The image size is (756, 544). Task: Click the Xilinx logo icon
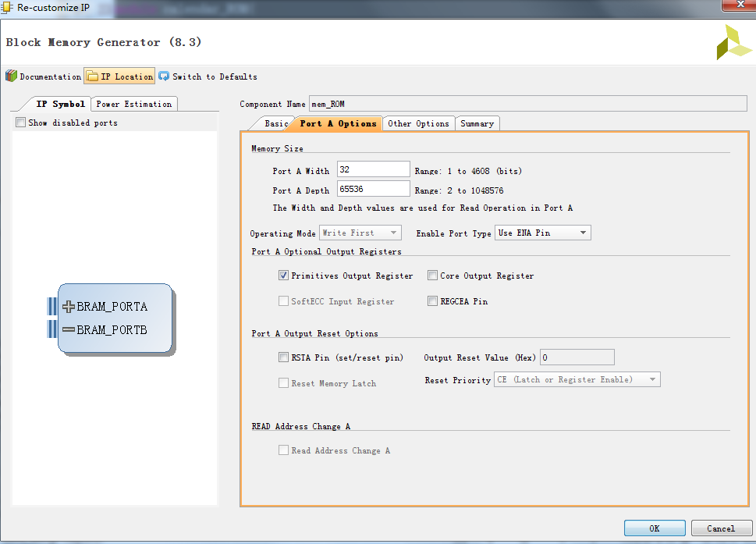click(x=733, y=42)
